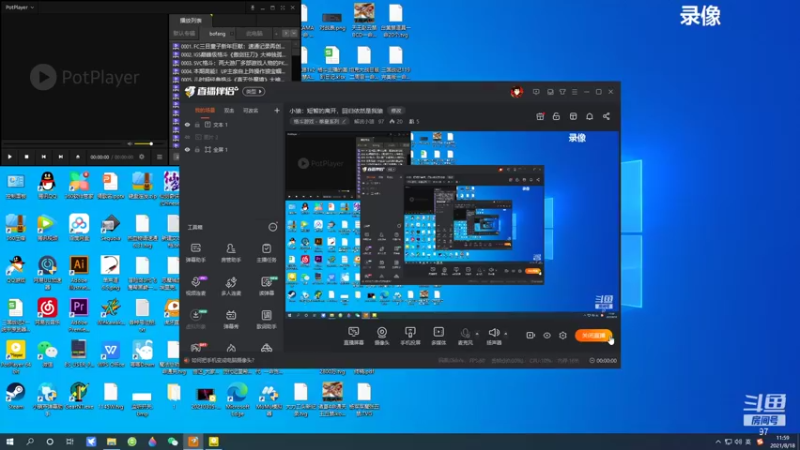The height and width of the screenshot is (450, 800).
Task: Switch to the third scene tab
Action: click(x=251, y=110)
